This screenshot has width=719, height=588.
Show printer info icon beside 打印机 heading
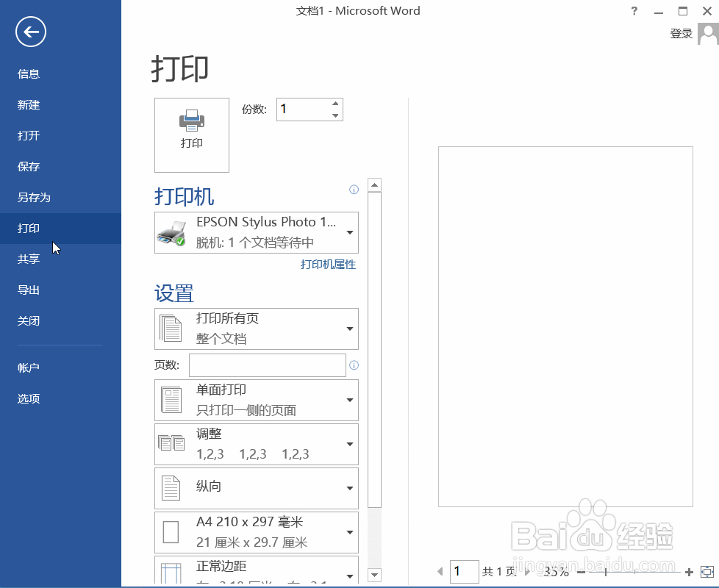coord(354,190)
